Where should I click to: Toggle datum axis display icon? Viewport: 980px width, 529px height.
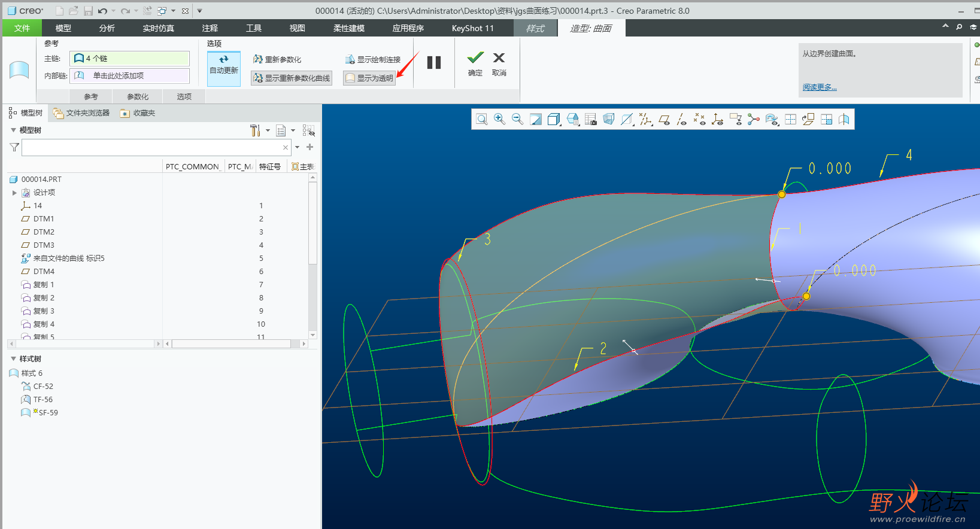[x=682, y=119]
